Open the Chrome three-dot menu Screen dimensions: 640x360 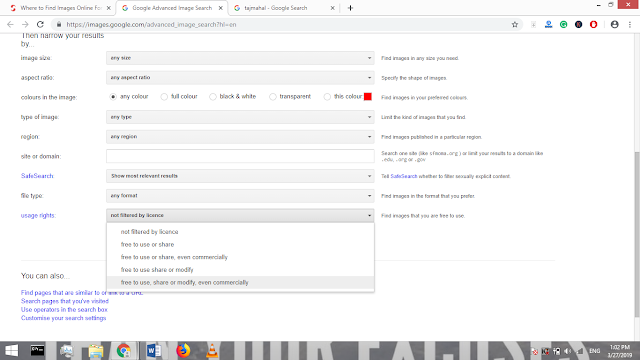pos(630,24)
